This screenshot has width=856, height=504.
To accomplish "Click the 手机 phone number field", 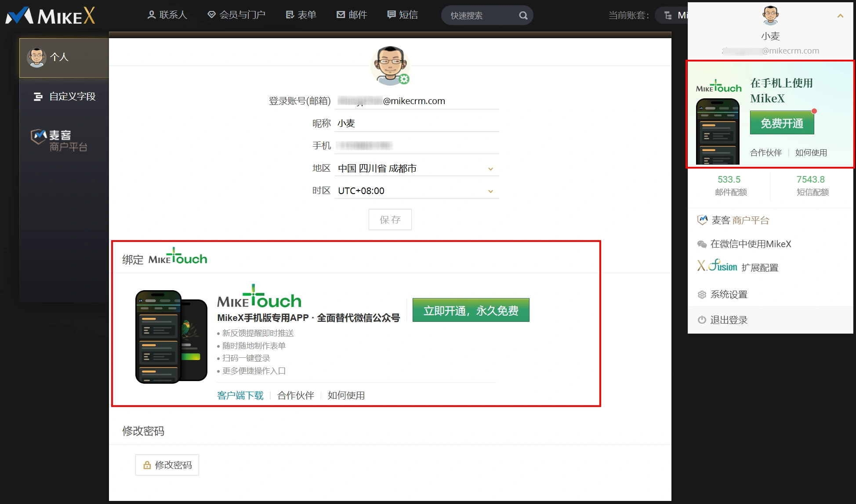I will (417, 146).
